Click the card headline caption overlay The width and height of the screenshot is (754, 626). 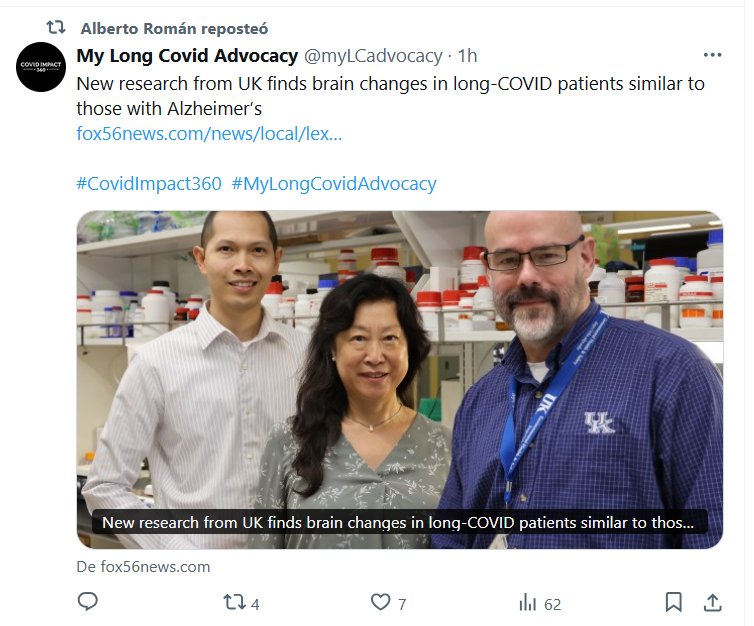point(400,522)
